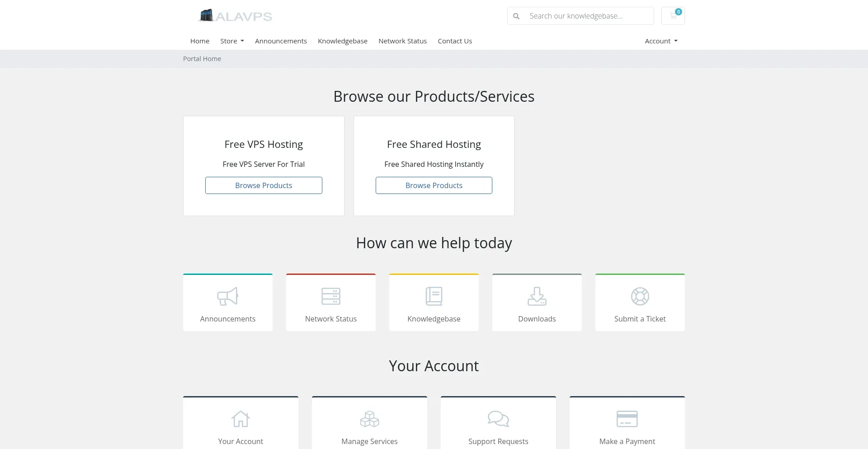
Task: Browse Products under Free VPS Hosting
Action: (264, 185)
